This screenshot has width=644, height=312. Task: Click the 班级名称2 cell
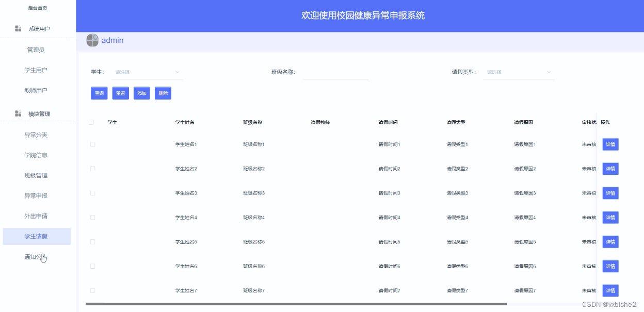(254, 169)
